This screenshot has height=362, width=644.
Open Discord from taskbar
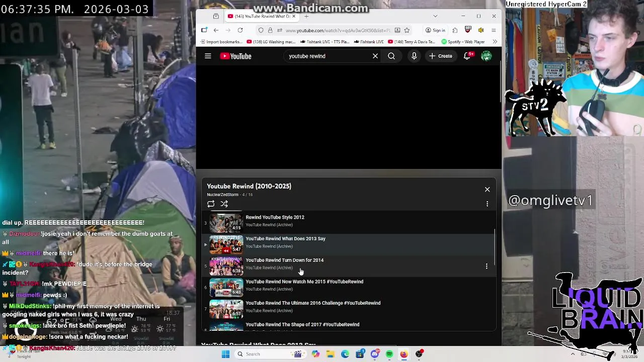[x=375, y=354]
